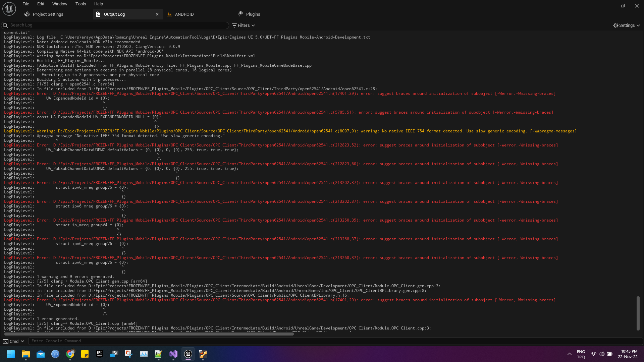Click the magnifier icon in Search Log
This screenshot has width=644, height=362.
(x=5, y=25)
